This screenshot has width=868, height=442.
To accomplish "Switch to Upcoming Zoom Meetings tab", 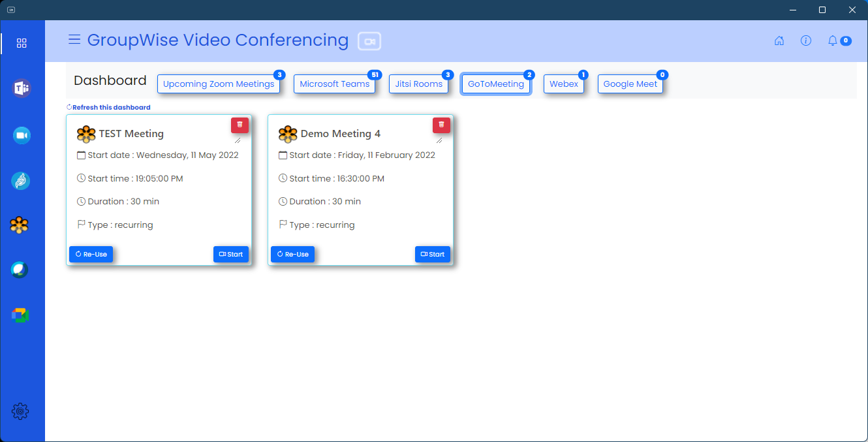I will tap(219, 84).
